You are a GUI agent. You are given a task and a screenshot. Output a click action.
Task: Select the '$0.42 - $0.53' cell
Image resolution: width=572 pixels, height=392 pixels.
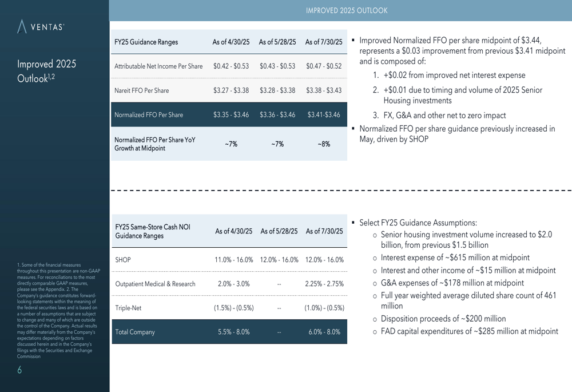pyautogui.click(x=231, y=66)
